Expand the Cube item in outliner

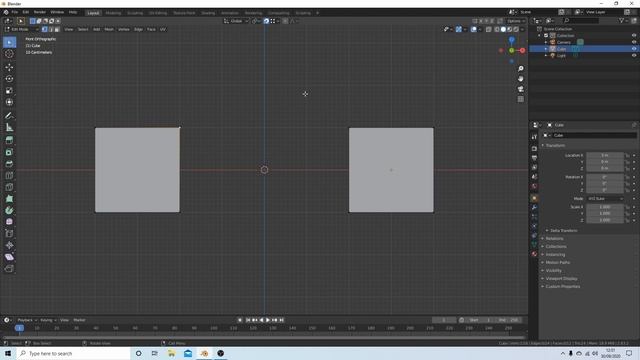[546, 49]
